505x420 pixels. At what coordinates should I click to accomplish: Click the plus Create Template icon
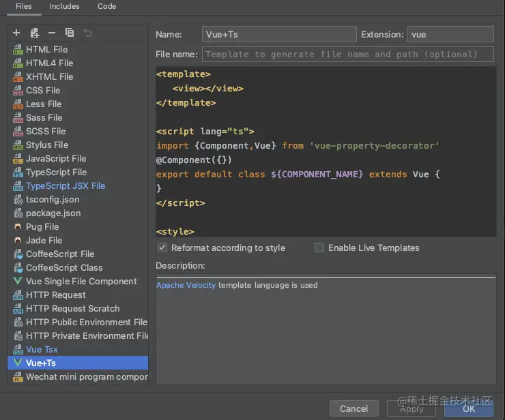click(x=16, y=33)
